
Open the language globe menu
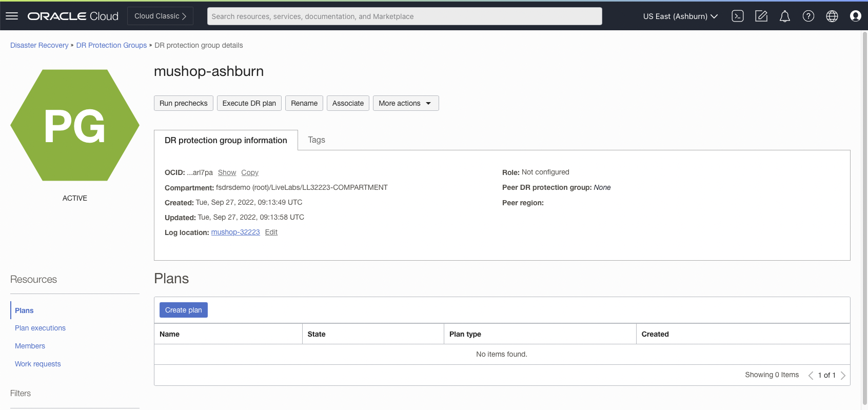point(832,16)
